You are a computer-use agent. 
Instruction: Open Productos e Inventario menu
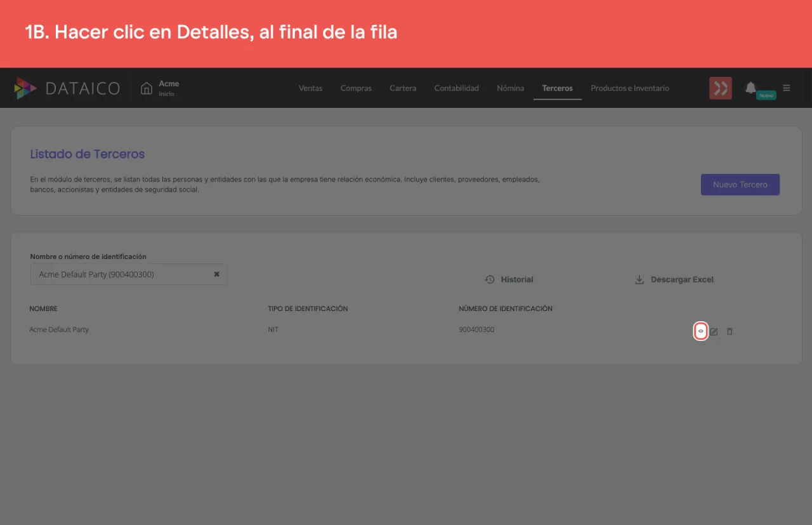[630, 88]
